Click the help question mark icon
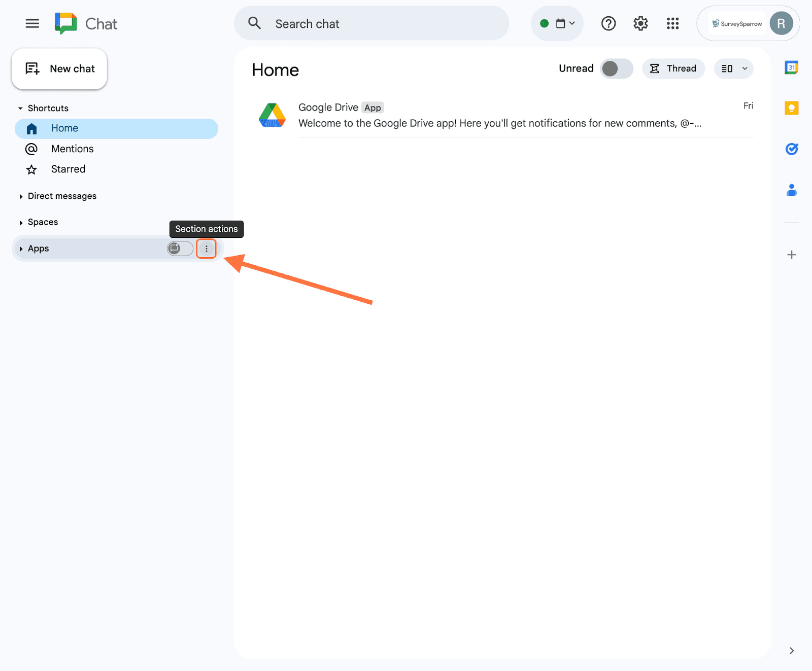 (x=608, y=24)
